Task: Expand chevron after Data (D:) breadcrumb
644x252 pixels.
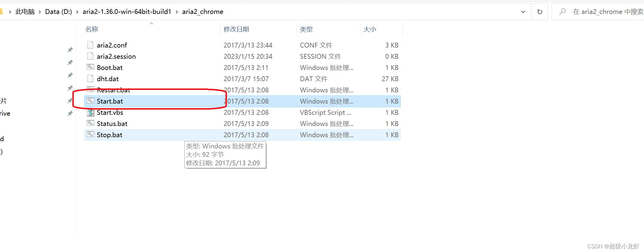Action: [x=77, y=12]
